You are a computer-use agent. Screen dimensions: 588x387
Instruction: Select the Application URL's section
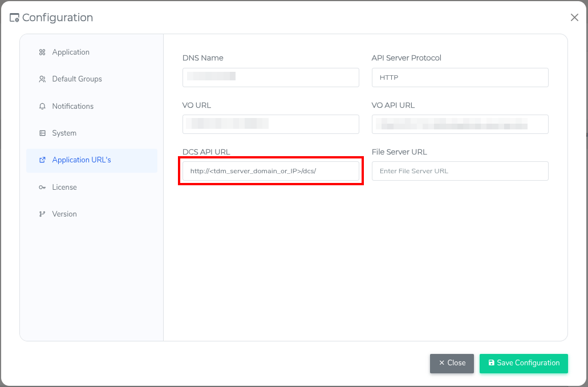(x=92, y=160)
